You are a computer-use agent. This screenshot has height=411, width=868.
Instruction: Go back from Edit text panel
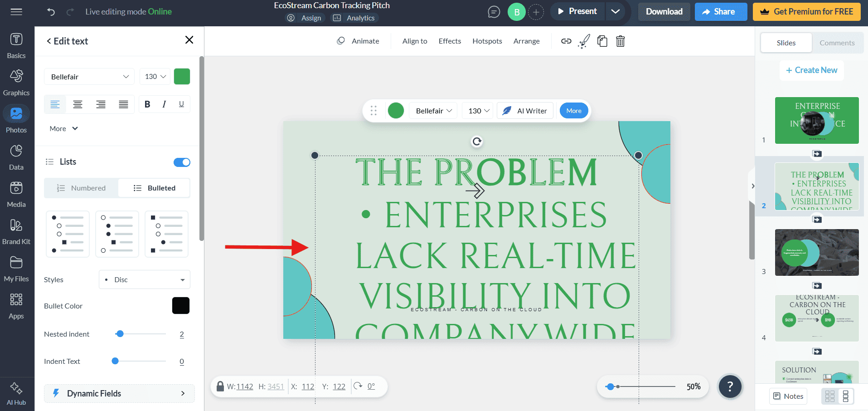[49, 41]
